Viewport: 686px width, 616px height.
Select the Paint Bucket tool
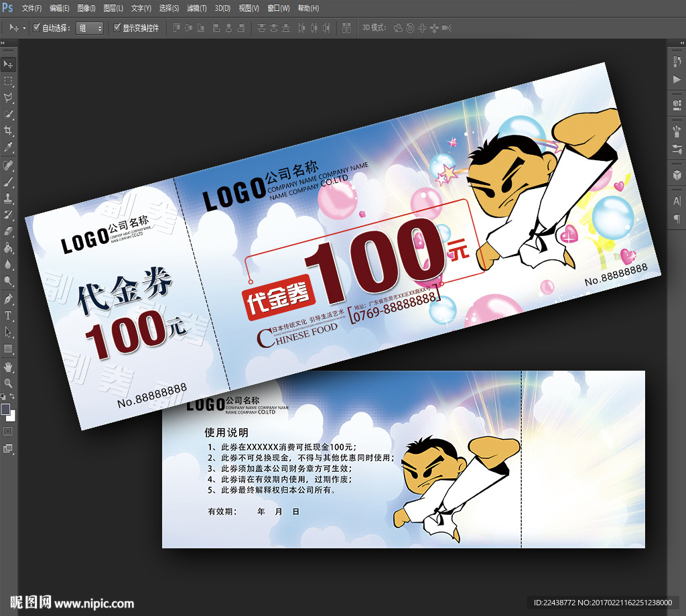tap(8, 248)
